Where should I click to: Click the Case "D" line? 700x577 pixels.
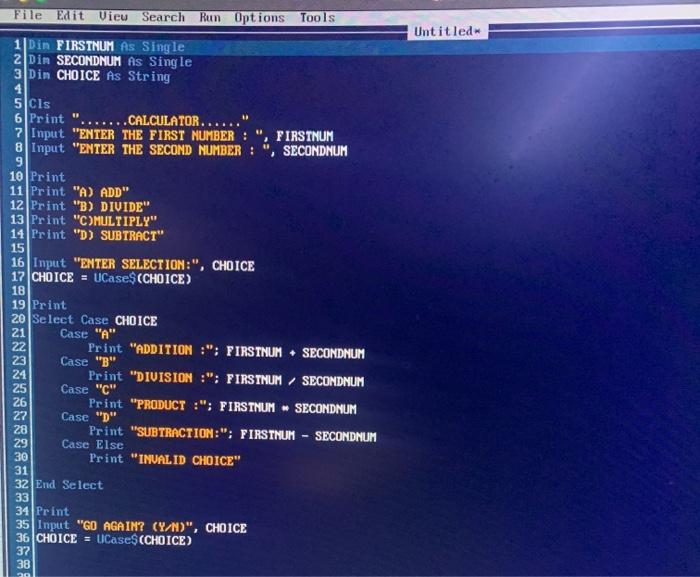(89, 417)
